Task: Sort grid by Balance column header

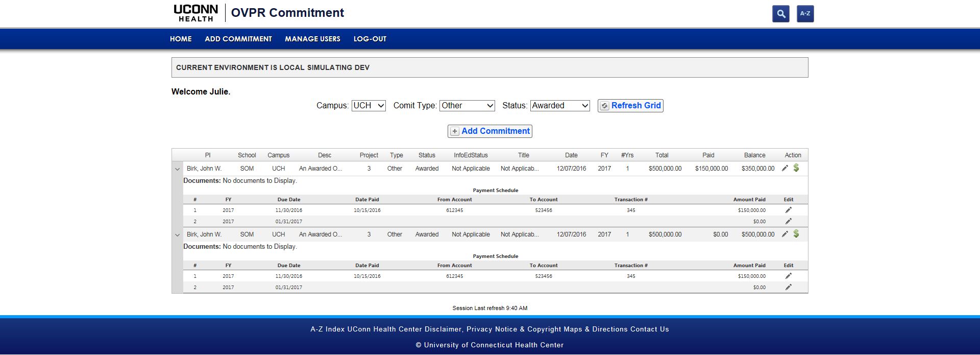Action: click(754, 155)
